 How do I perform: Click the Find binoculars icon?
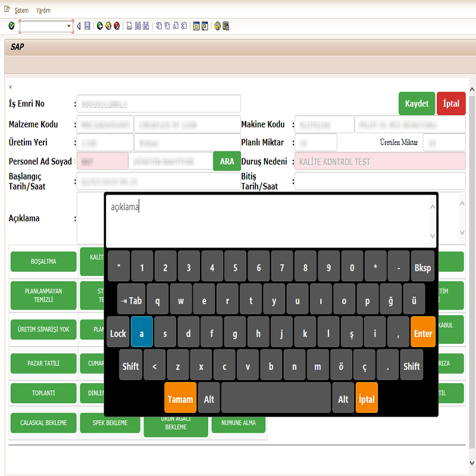pyautogui.click(x=138, y=26)
